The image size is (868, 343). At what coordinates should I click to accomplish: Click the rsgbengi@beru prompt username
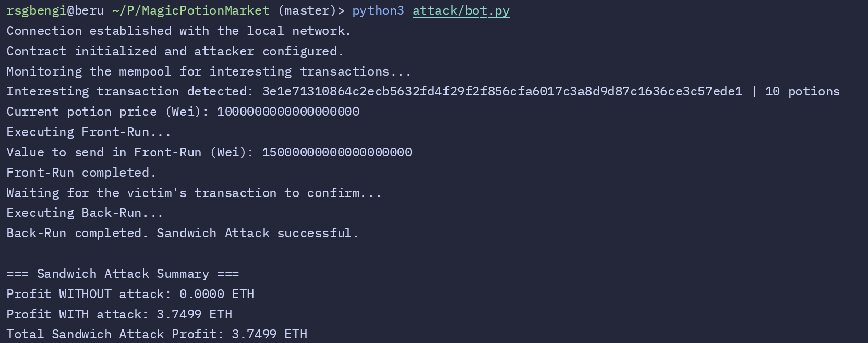55,11
